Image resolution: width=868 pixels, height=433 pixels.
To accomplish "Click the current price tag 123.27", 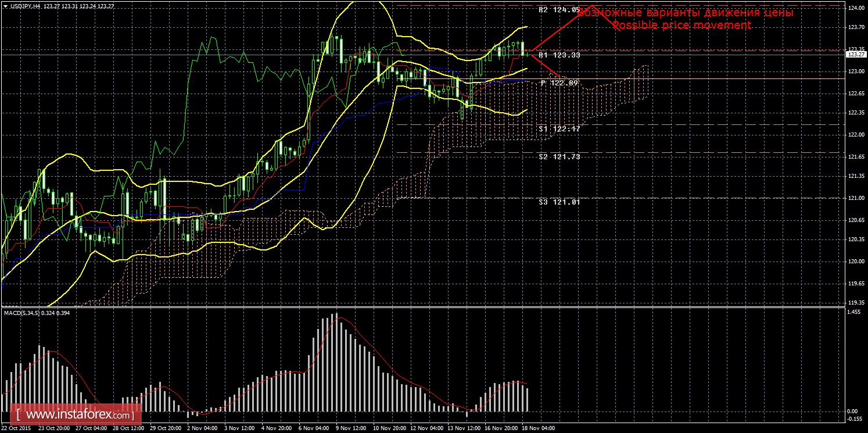I will point(854,54).
